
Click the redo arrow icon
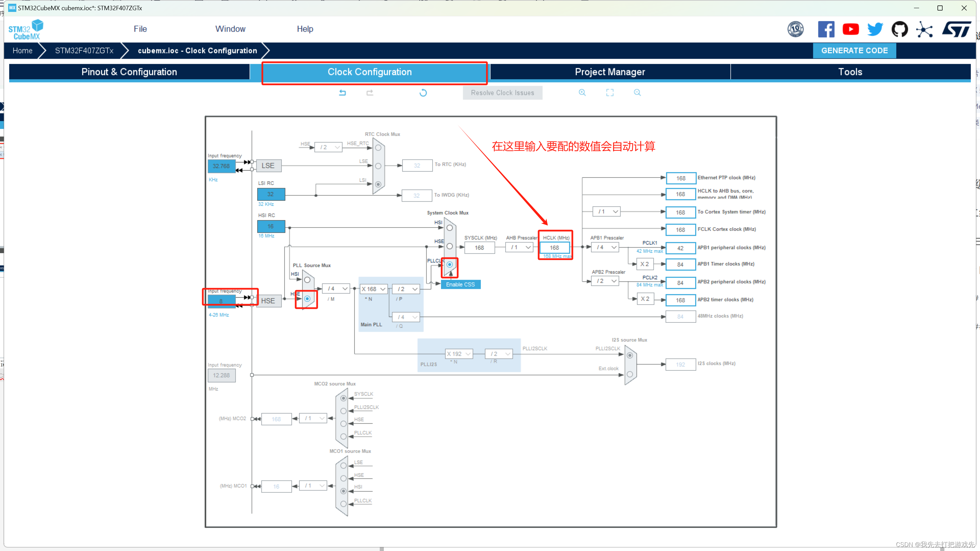[370, 93]
